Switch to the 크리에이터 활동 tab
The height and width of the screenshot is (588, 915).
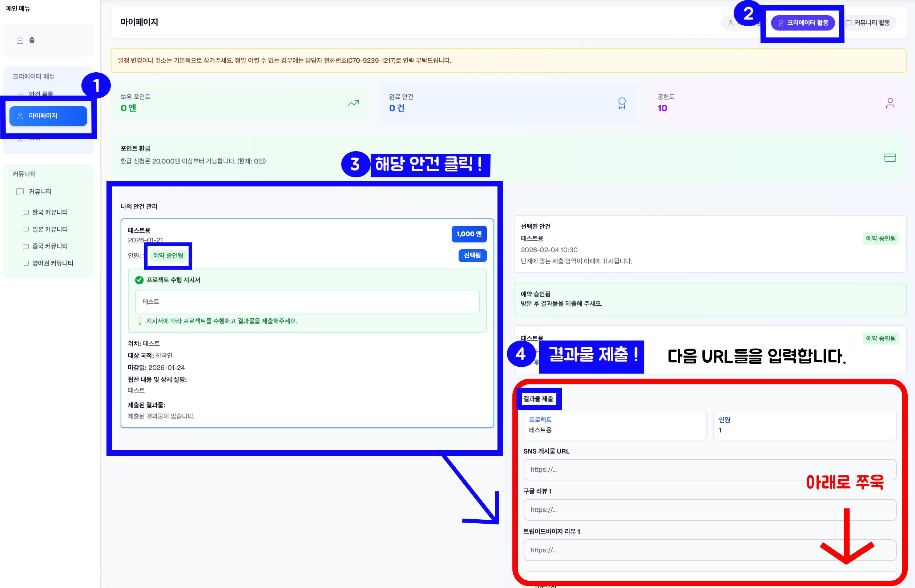pyautogui.click(x=803, y=23)
